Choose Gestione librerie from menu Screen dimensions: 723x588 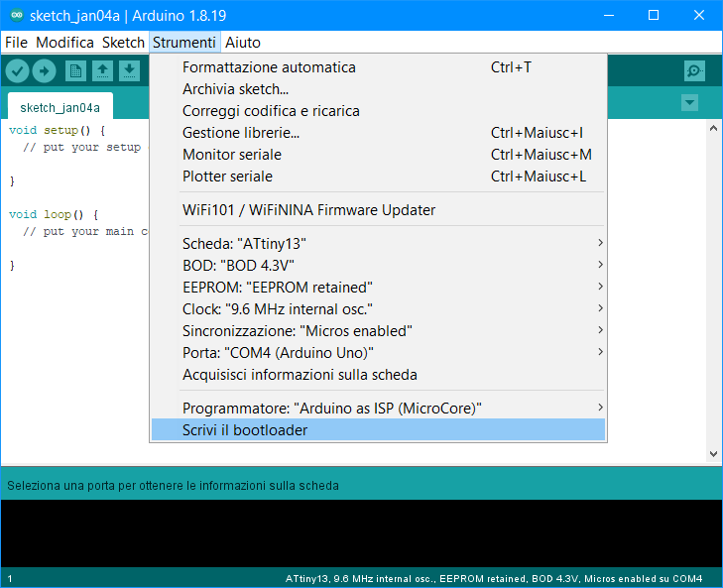[x=241, y=133]
